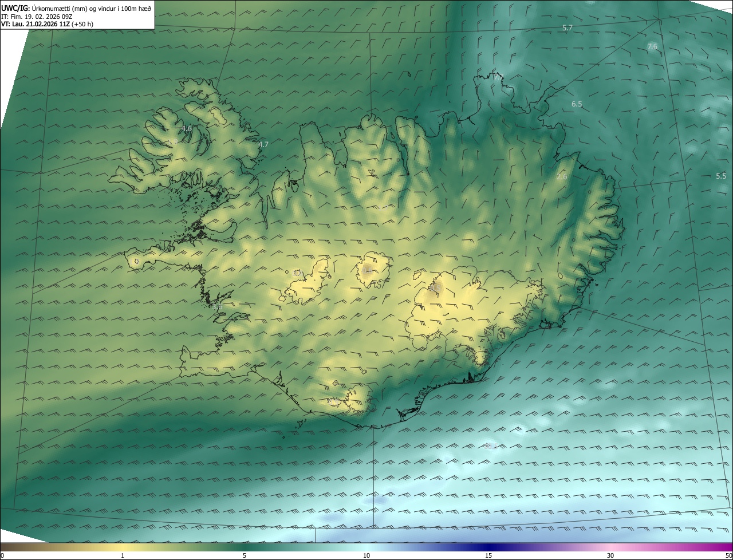Click the 6.5 value label on the map
Image resolution: width=733 pixels, height=560 pixels.
pos(577,104)
